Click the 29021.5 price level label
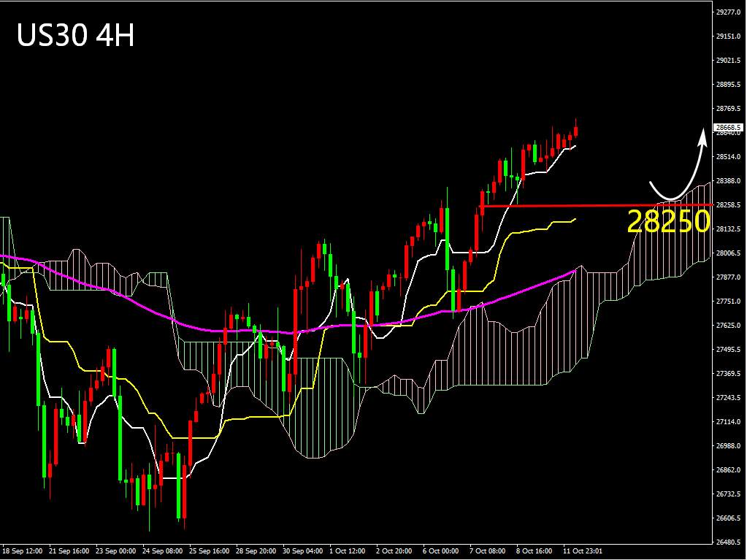The width and height of the screenshot is (747, 560). [729, 61]
